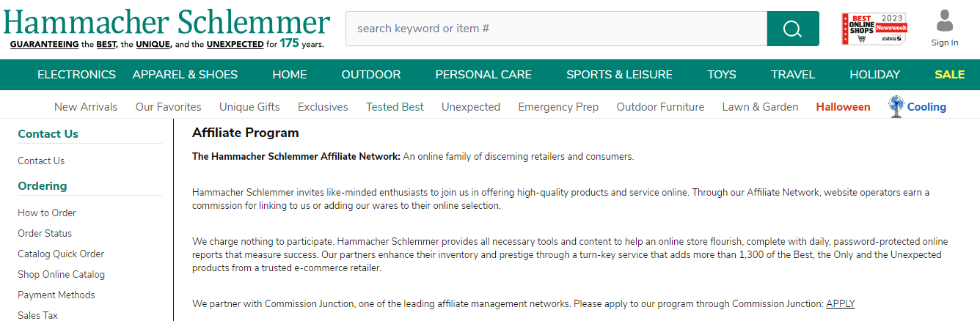
Task: Open the Emergency Prep section
Action: 558,107
